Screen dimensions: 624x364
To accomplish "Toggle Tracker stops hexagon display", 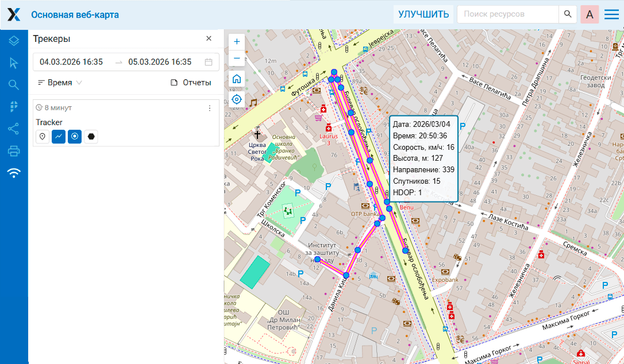I will [x=91, y=137].
